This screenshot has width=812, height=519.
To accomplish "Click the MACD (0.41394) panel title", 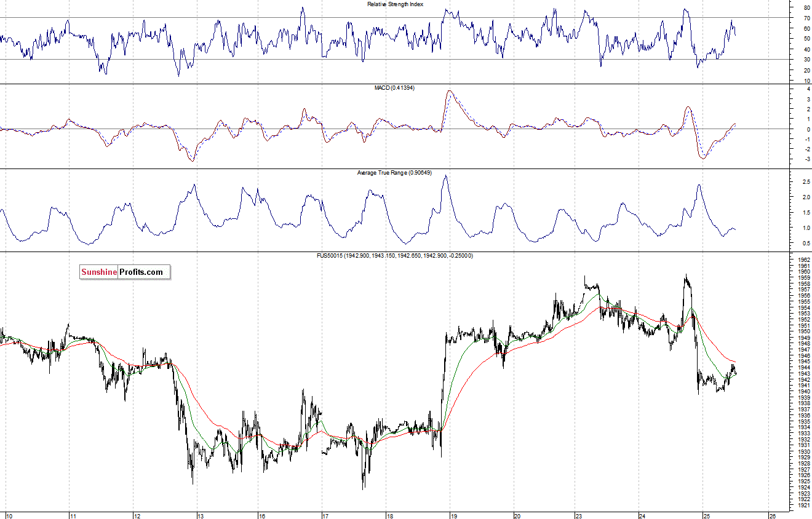I will [394, 88].
